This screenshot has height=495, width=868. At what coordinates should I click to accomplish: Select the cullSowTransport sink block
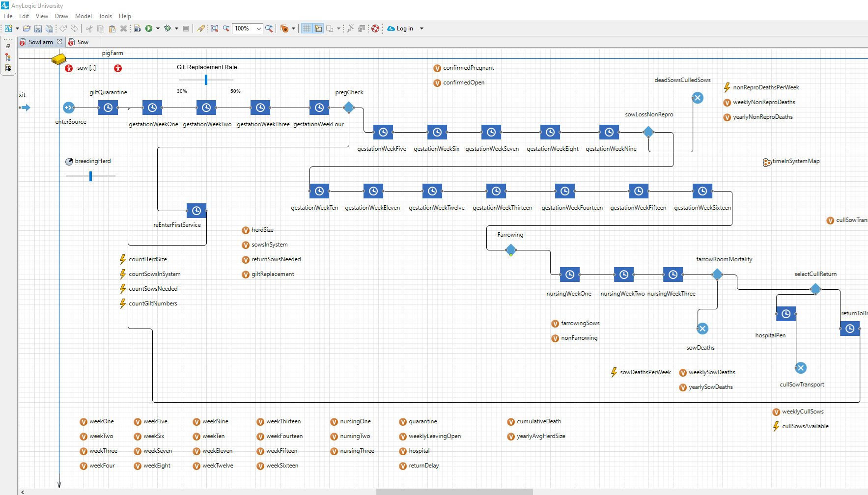pyautogui.click(x=801, y=368)
